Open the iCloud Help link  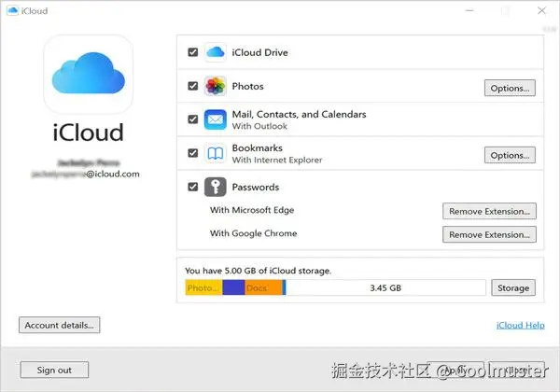[521, 325]
